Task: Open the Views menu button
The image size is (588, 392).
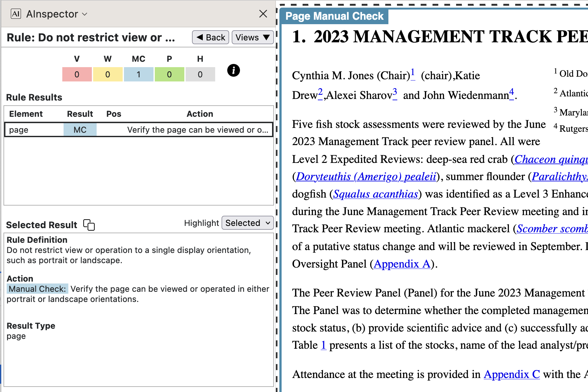Action: (252, 38)
